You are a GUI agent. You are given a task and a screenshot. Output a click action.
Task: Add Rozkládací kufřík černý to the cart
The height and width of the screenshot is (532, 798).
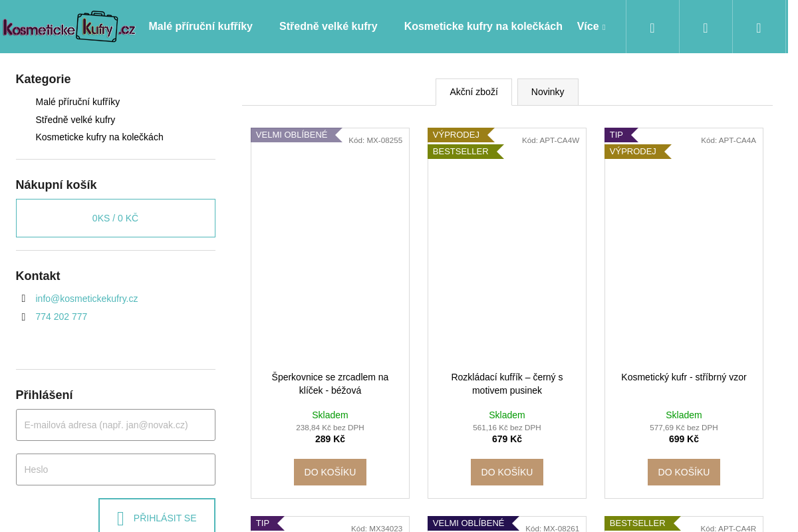(x=507, y=472)
